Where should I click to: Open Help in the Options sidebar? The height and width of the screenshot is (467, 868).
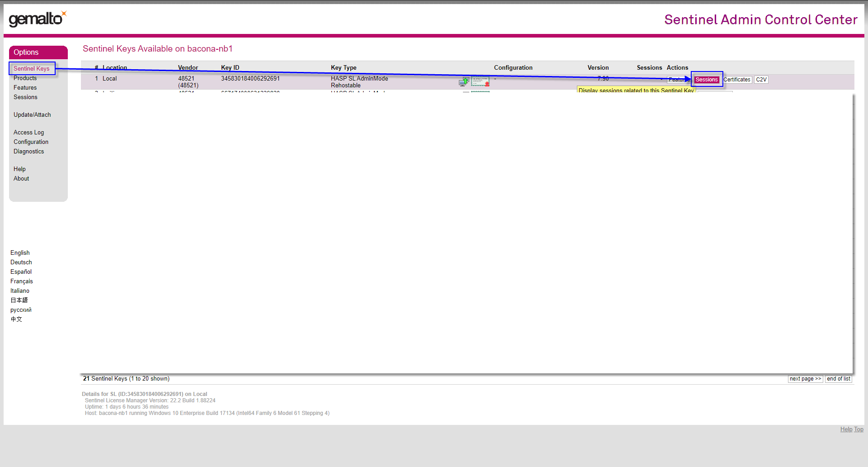coord(19,169)
